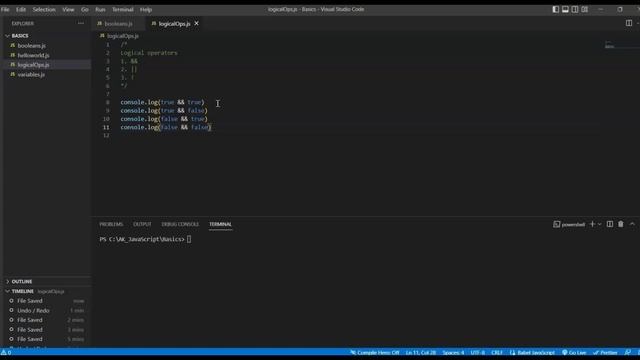Click the Prettier status item
640x360 pixels.
pos(605,353)
